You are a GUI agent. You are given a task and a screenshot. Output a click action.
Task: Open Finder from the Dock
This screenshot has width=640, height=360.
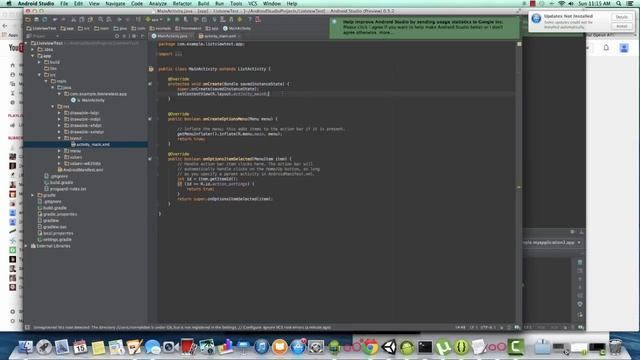tap(25, 347)
